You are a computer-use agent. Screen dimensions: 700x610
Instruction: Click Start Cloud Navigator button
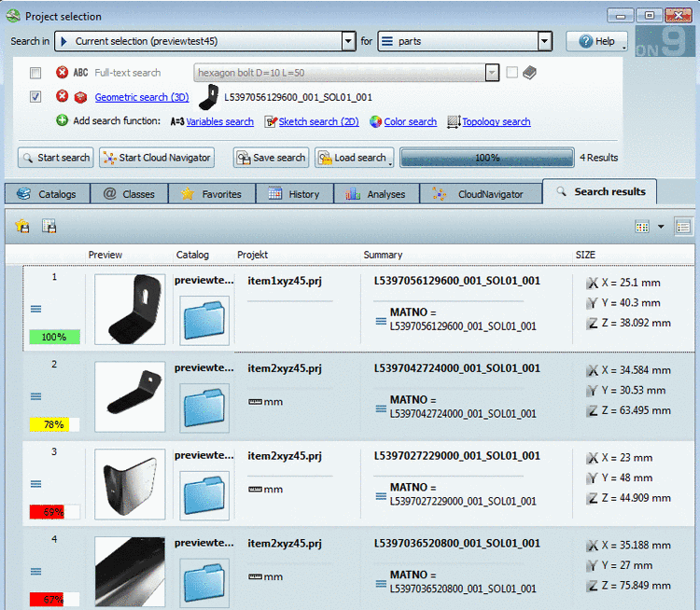point(157,158)
